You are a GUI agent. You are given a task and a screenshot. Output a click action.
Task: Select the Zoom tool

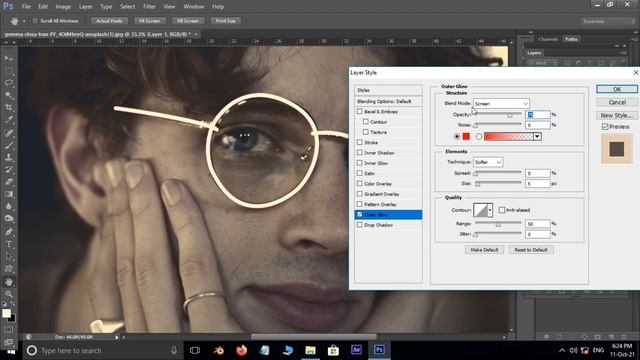pyautogui.click(x=9, y=294)
